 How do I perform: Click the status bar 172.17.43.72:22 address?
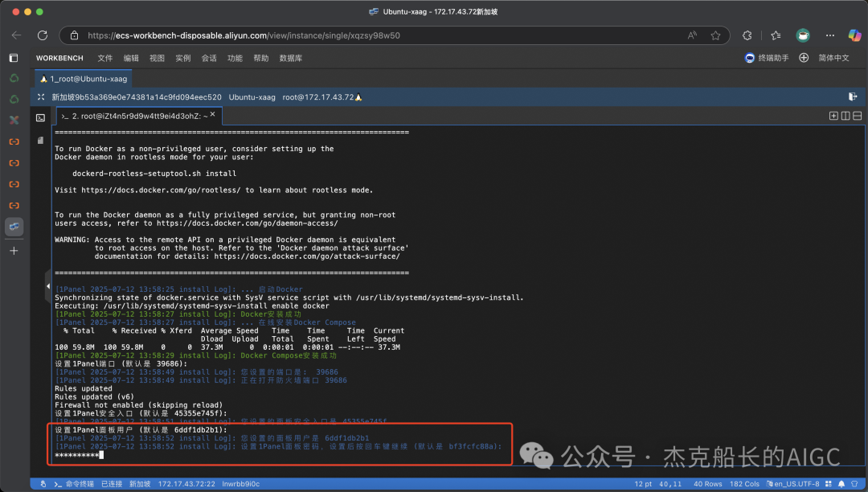pos(186,484)
